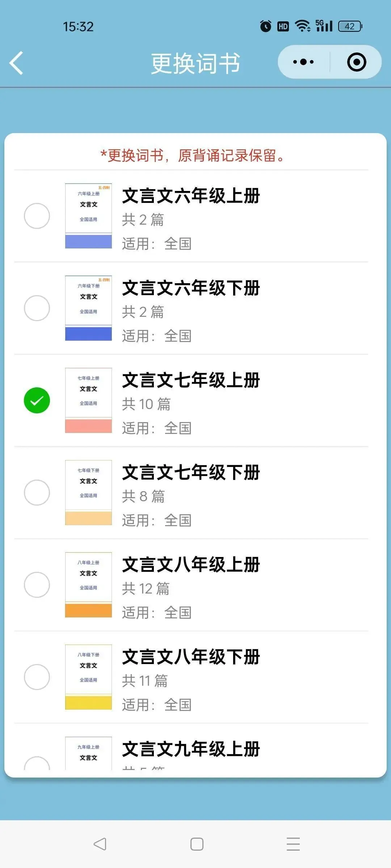Open Android recent apps menu button

pyautogui.click(x=293, y=844)
